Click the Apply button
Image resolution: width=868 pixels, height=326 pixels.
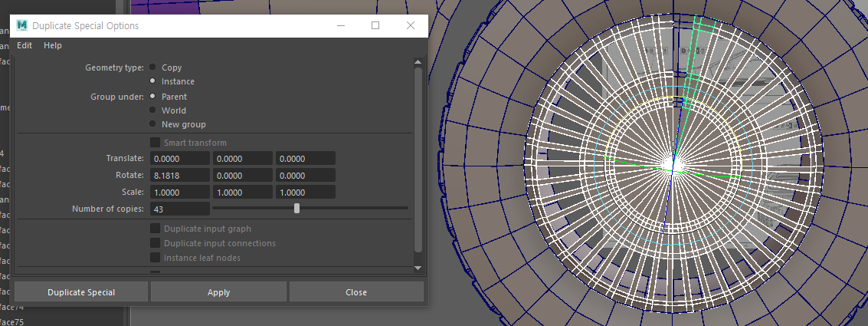tap(218, 292)
